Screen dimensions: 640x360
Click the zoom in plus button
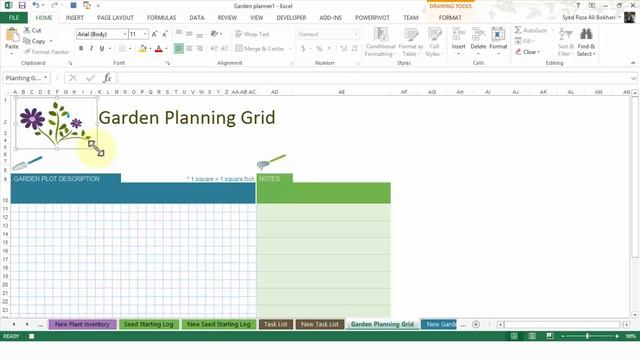point(616,336)
